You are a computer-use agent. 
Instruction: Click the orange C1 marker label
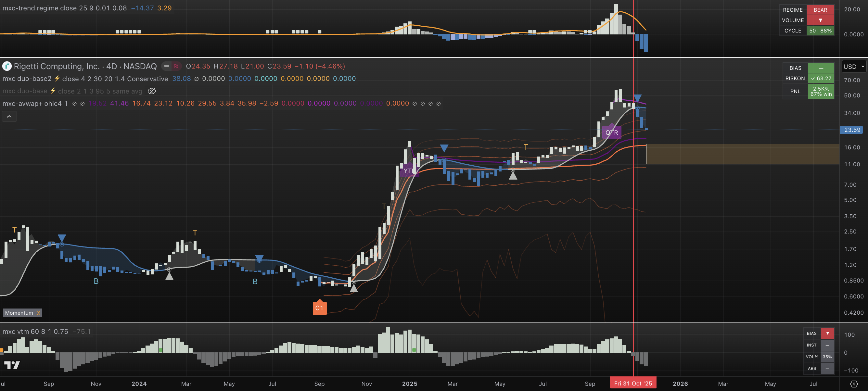click(319, 308)
